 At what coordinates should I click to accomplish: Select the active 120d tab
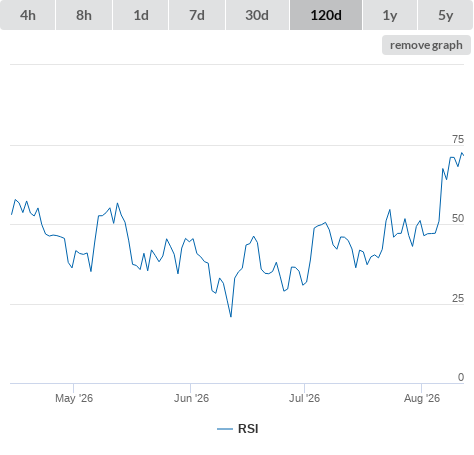coord(326,15)
